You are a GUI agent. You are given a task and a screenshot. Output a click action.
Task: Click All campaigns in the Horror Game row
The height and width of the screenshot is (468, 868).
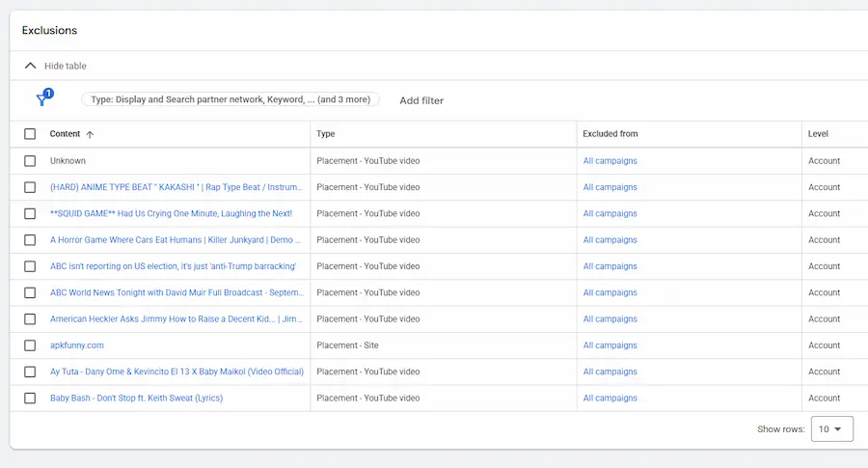tap(610, 240)
